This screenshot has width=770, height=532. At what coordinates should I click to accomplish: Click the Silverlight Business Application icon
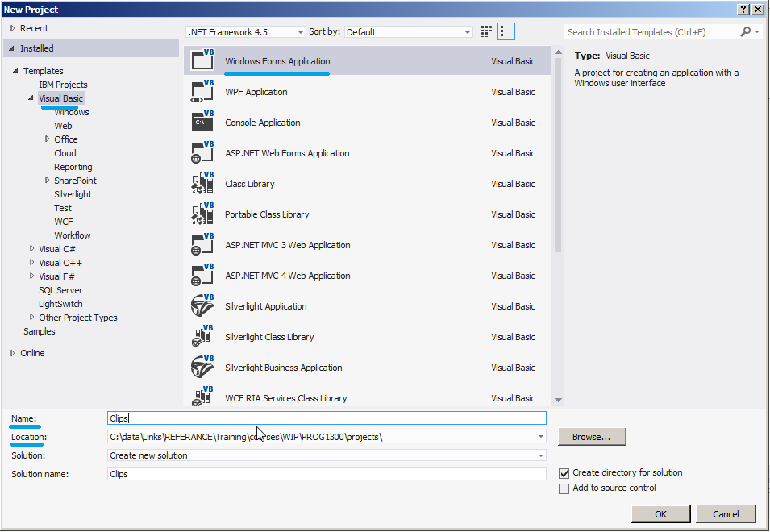(x=202, y=368)
